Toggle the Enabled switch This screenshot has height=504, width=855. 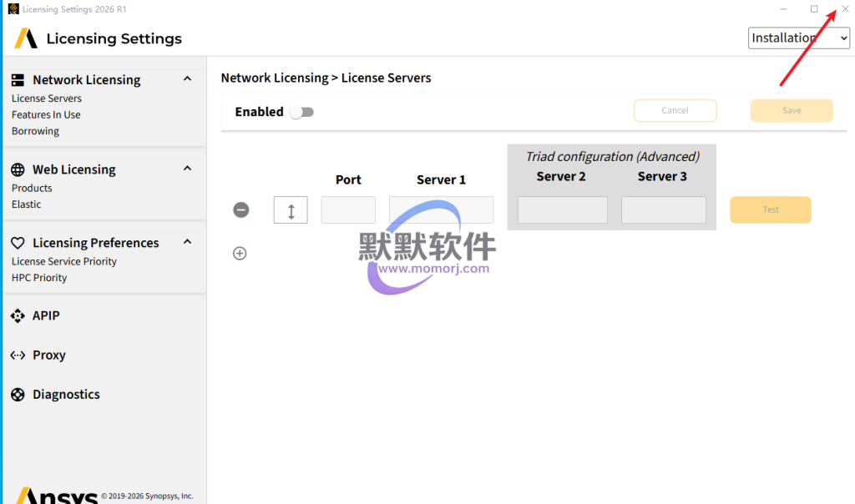[x=301, y=112]
